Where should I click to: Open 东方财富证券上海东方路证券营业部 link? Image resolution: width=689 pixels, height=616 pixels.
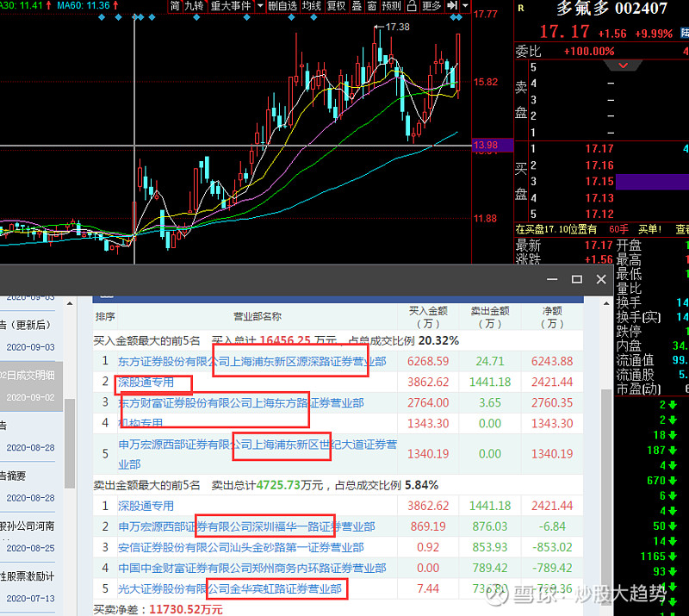point(241,402)
